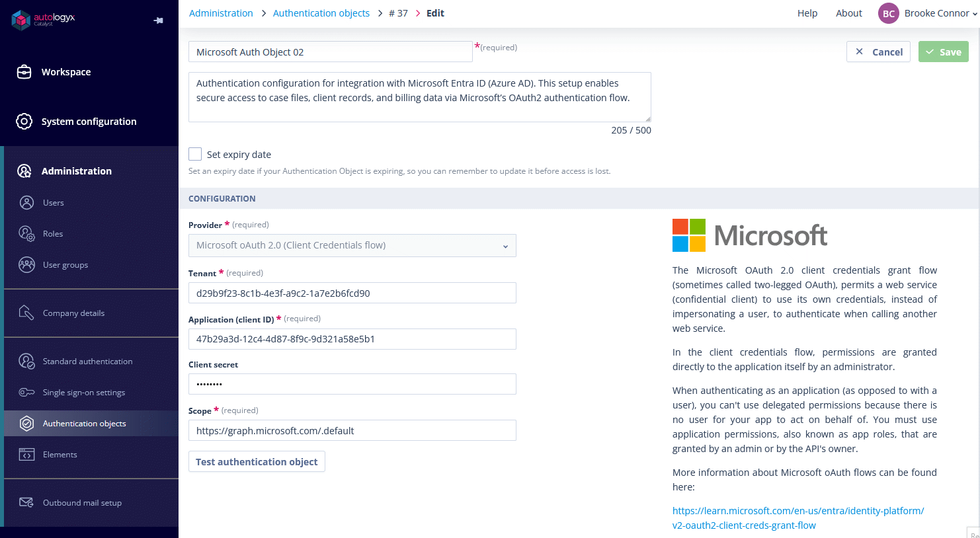Open Users icon in sidebar
This screenshot has width=980, height=538.
coord(26,203)
